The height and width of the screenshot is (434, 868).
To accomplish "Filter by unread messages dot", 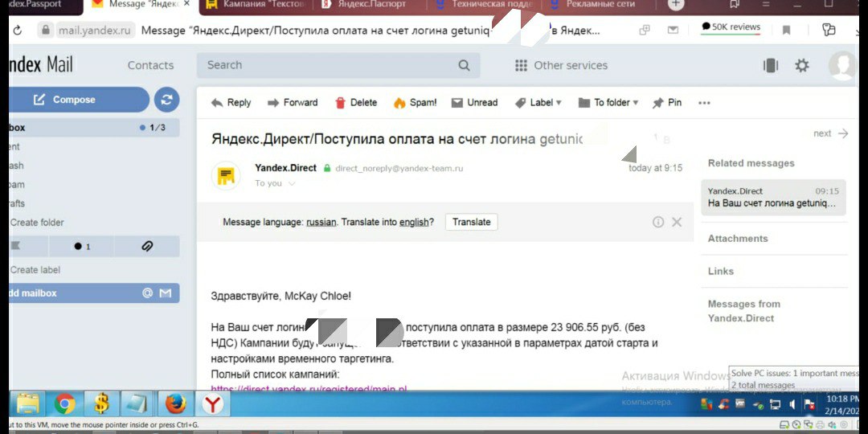I will 81,247.
